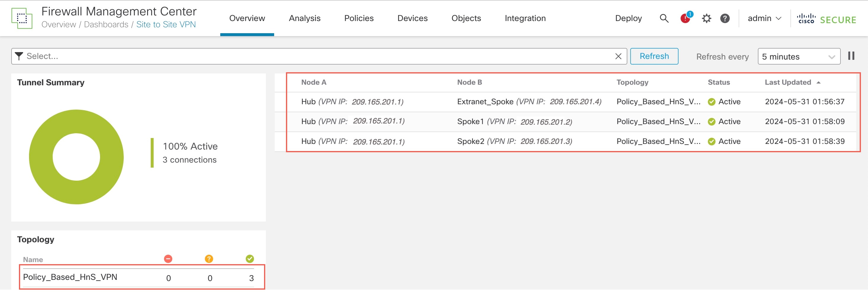Viewport: 868px width, 292px height.
Task: Click timestamp 2024-05-31 01:58:09
Action: 805,122
